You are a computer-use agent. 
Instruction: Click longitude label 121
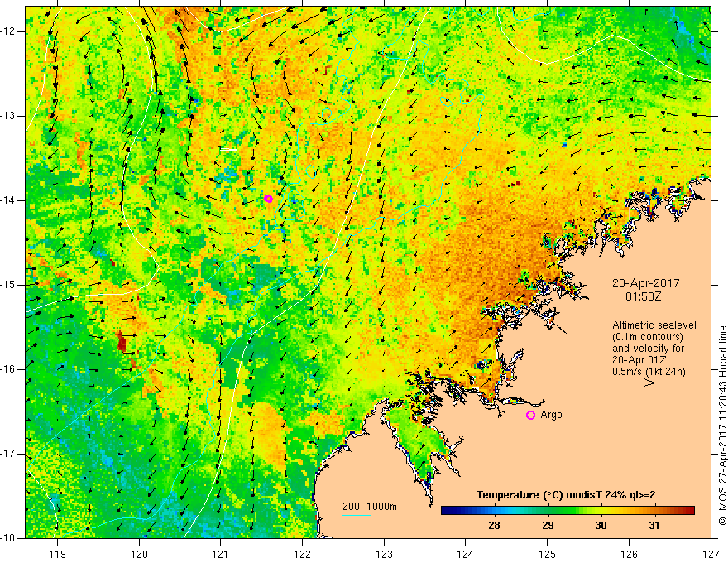221,554
